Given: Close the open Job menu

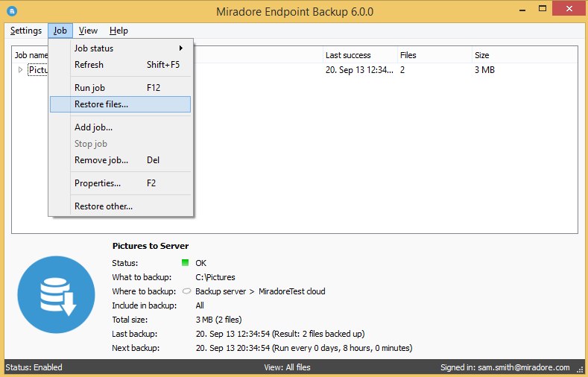Looking at the screenshot, I should tap(60, 31).
